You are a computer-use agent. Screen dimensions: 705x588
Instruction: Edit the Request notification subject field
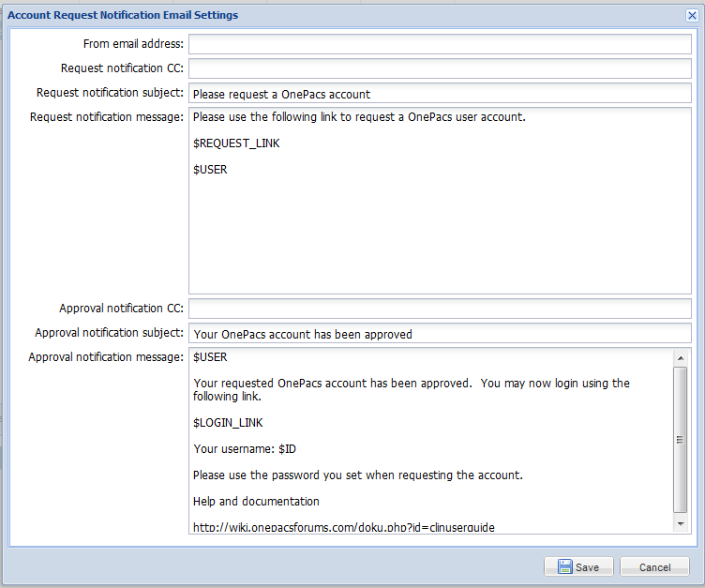tap(440, 93)
